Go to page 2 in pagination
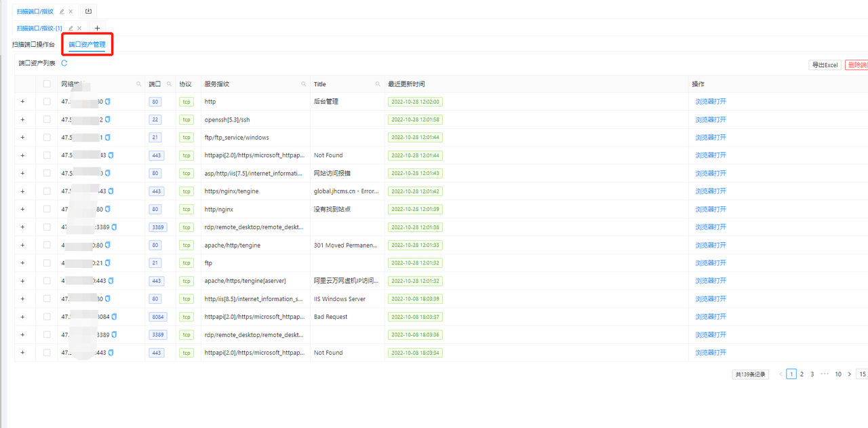 point(802,374)
